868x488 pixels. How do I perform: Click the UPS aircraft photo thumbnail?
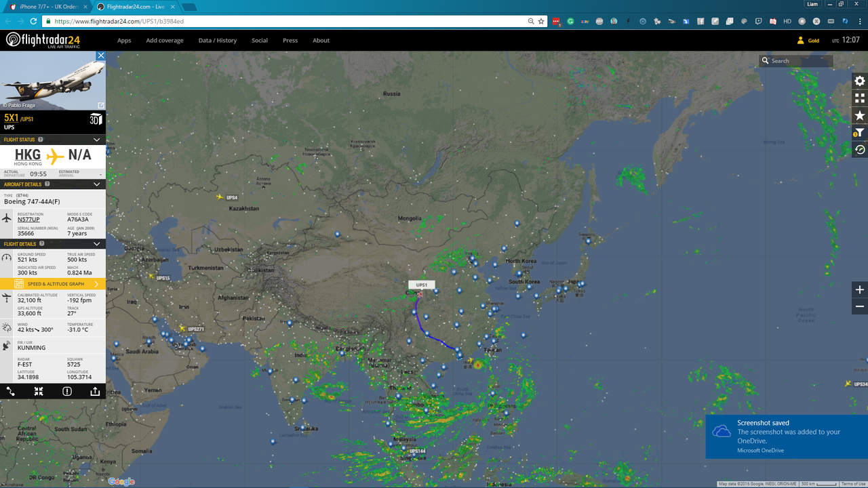(x=53, y=81)
